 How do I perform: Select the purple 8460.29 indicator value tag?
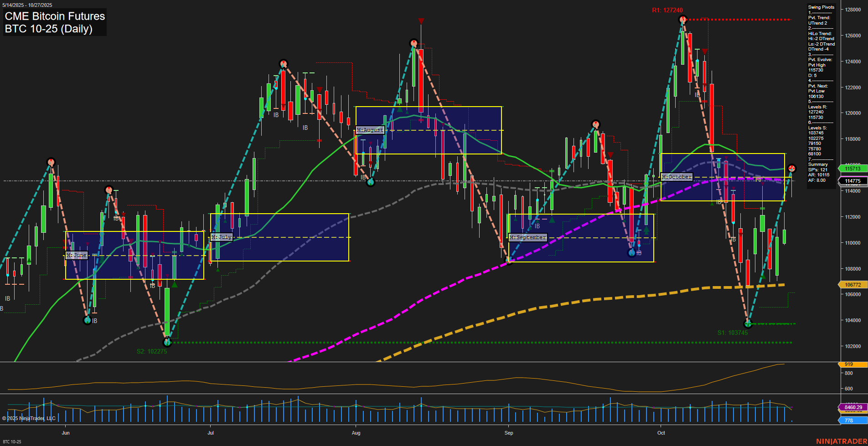pyautogui.click(x=853, y=407)
